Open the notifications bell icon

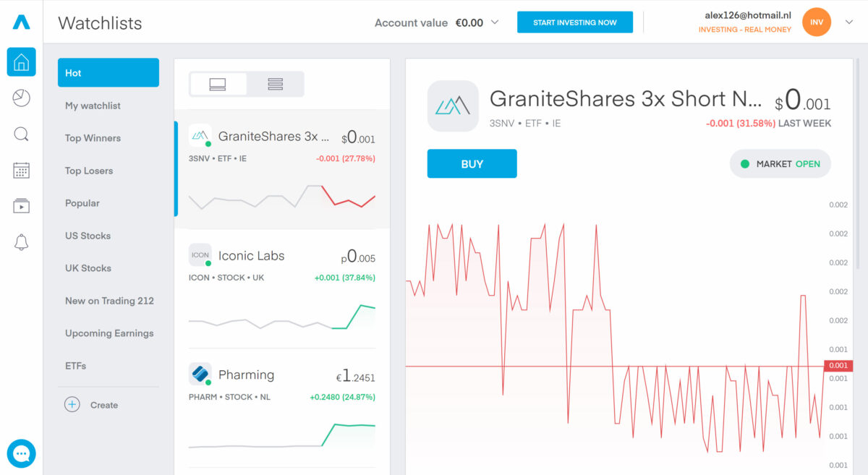(x=21, y=242)
